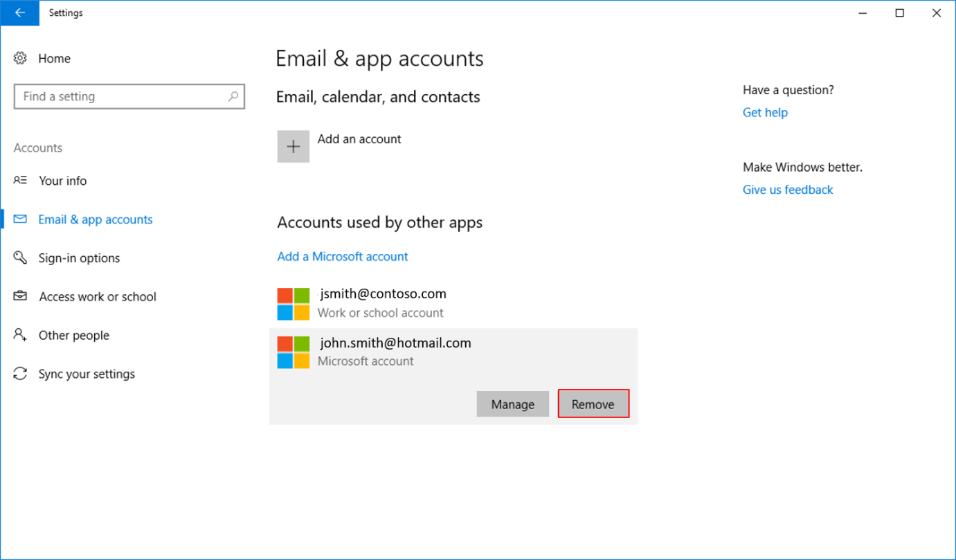956x560 pixels.
Task: Click the key icon beside Sign-in options
Action: (20, 258)
